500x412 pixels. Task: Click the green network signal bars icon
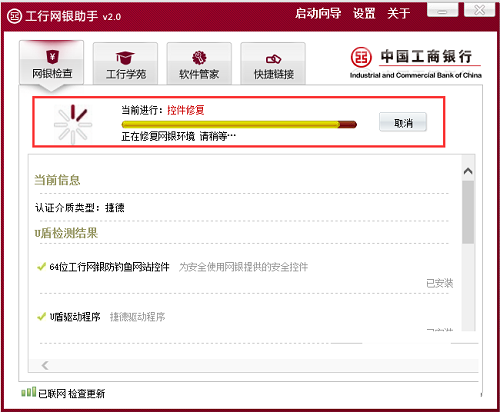29,392
